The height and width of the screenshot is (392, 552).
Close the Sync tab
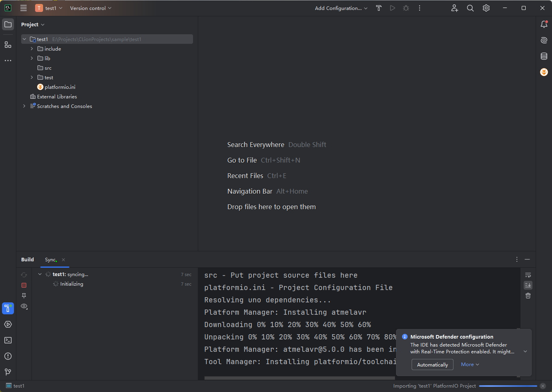tap(63, 260)
